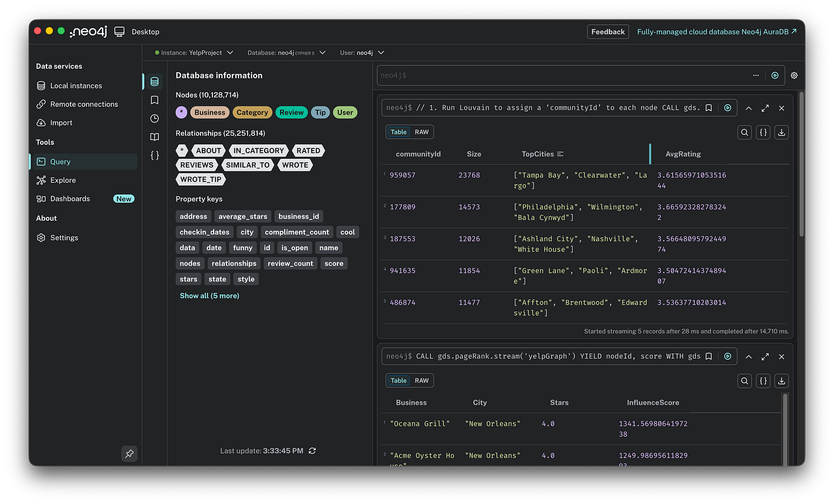Viewport: 834px width, 504px height.
Task: Bookmark the pageRank query
Action: 709,356
